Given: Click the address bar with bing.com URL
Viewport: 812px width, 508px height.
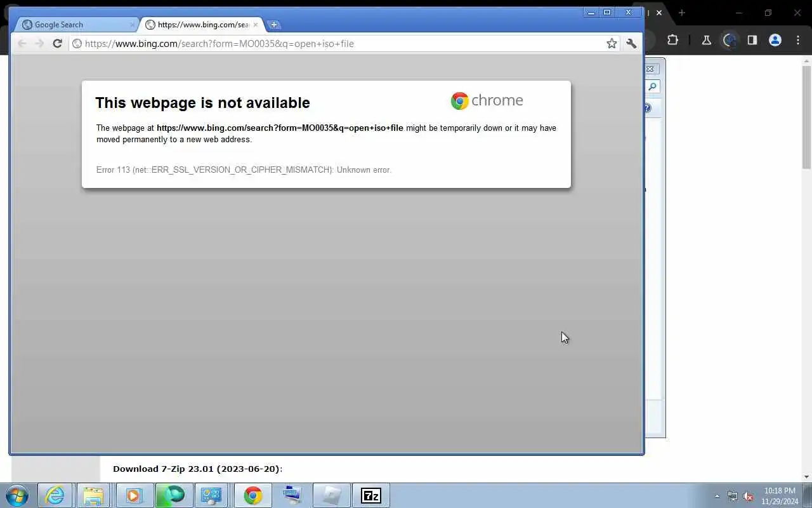Looking at the screenshot, I should tap(336, 43).
